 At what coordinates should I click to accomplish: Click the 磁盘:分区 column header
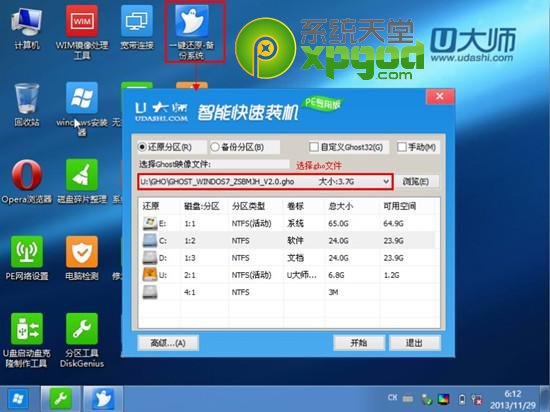(x=202, y=206)
